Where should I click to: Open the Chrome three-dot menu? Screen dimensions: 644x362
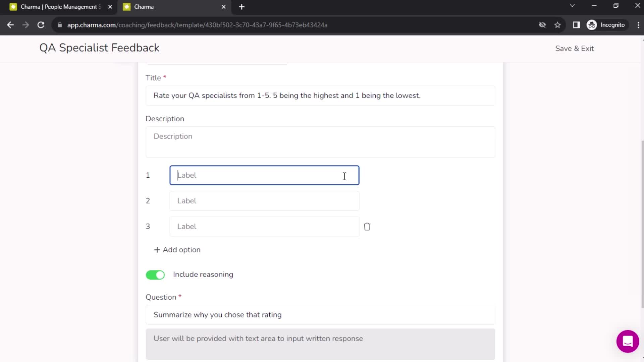tap(638, 25)
